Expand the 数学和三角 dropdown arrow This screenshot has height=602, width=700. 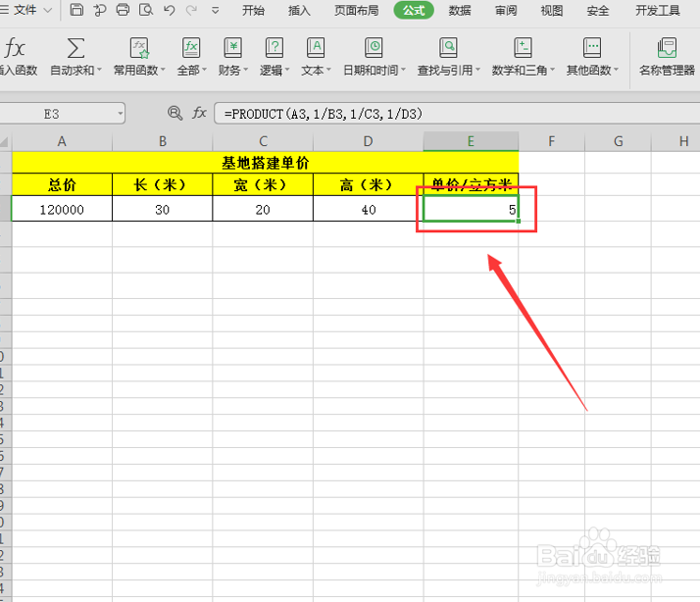(x=552, y=70)
